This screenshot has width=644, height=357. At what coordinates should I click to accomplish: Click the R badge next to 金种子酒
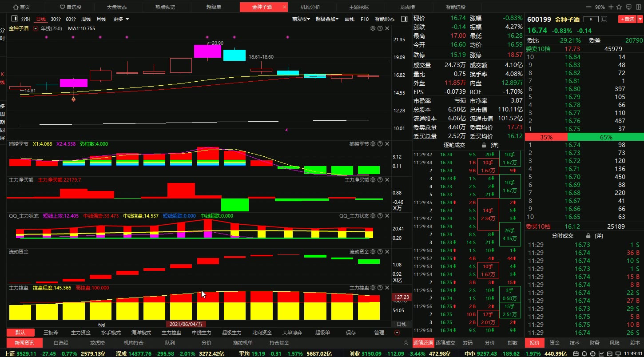[591, 19]
